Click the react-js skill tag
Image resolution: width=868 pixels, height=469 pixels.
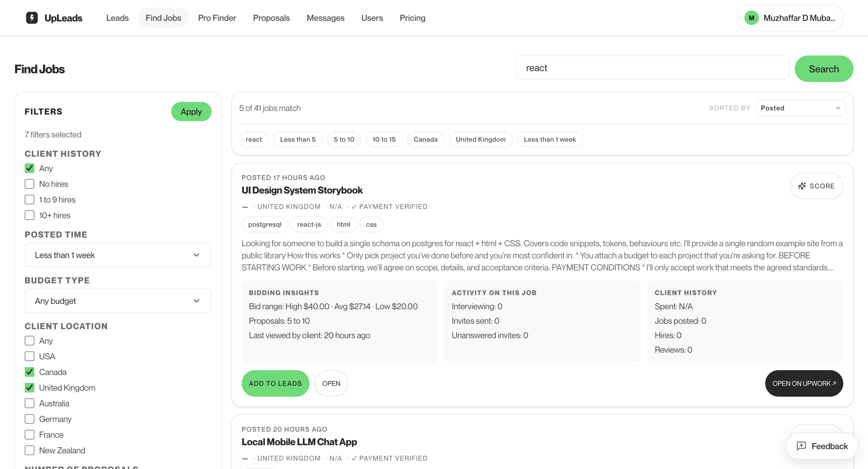tap(309, 224)
